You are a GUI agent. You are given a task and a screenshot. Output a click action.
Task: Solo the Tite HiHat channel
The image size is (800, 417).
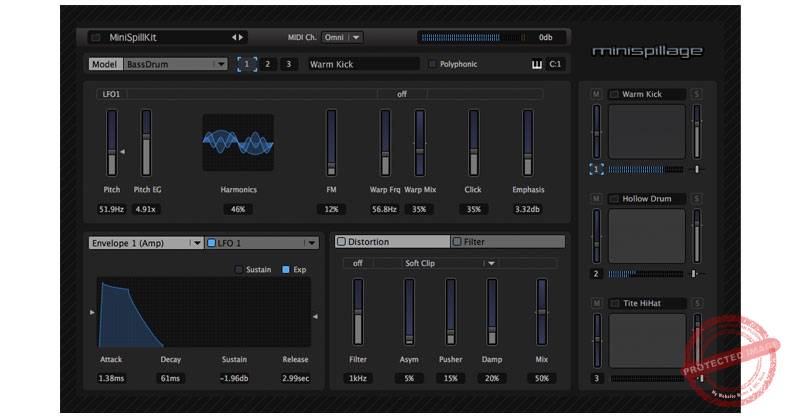696,303
